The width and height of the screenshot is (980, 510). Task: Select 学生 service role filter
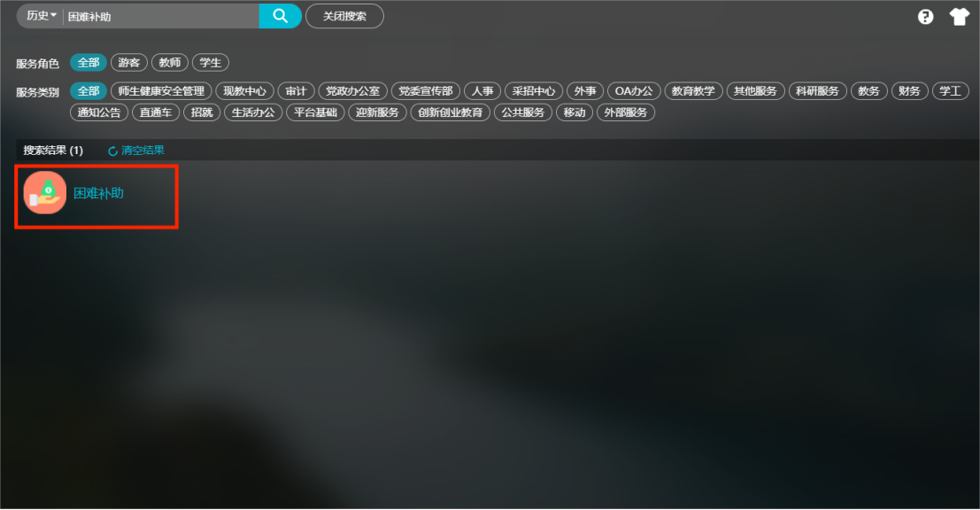pyautogui.click(x=211, y=63)
